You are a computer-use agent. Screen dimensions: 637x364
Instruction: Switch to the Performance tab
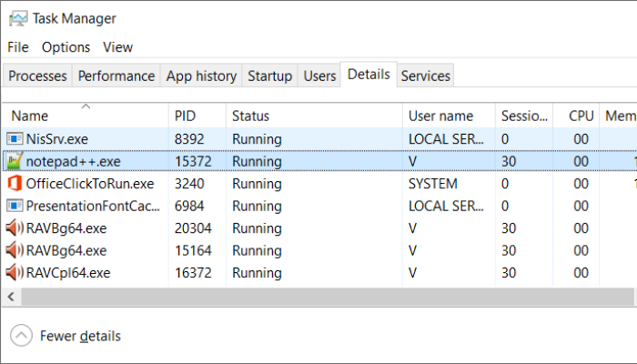(116, 76)
